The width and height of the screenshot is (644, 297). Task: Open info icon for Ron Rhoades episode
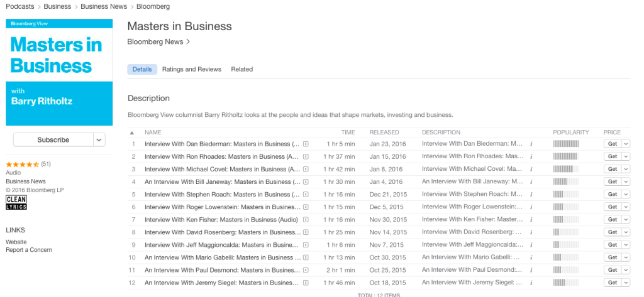tap(531, 157)
